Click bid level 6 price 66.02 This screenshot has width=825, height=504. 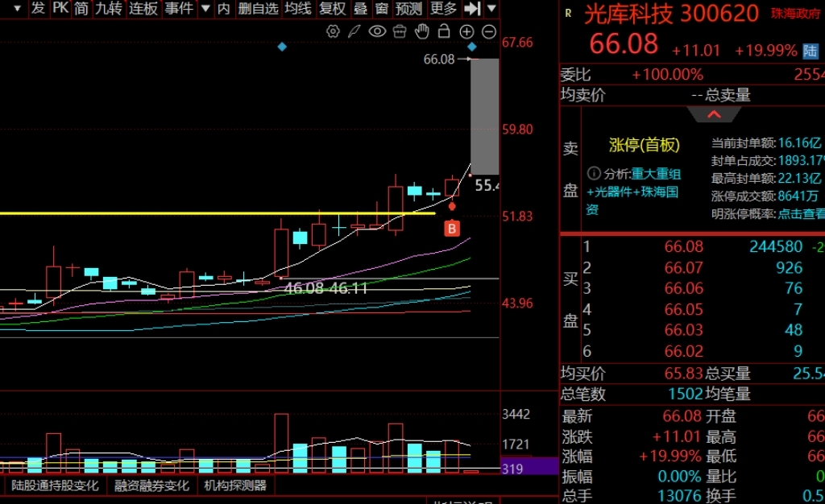(683, 350)
